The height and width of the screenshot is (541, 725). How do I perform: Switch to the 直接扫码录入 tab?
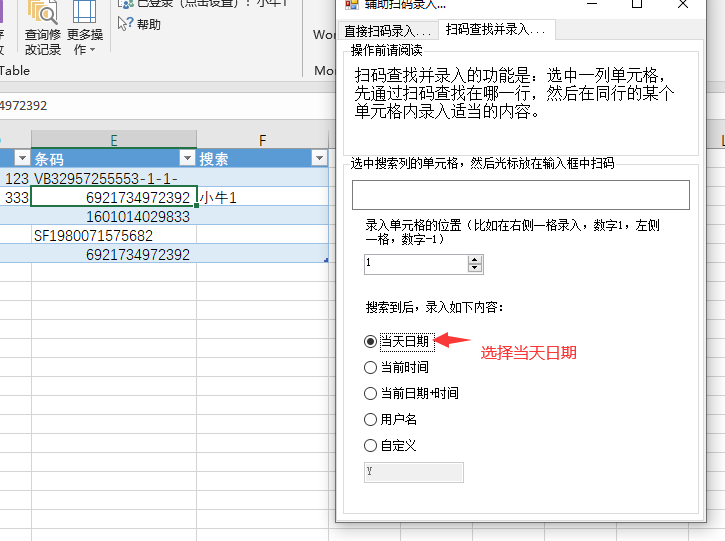tap(387, 30)
